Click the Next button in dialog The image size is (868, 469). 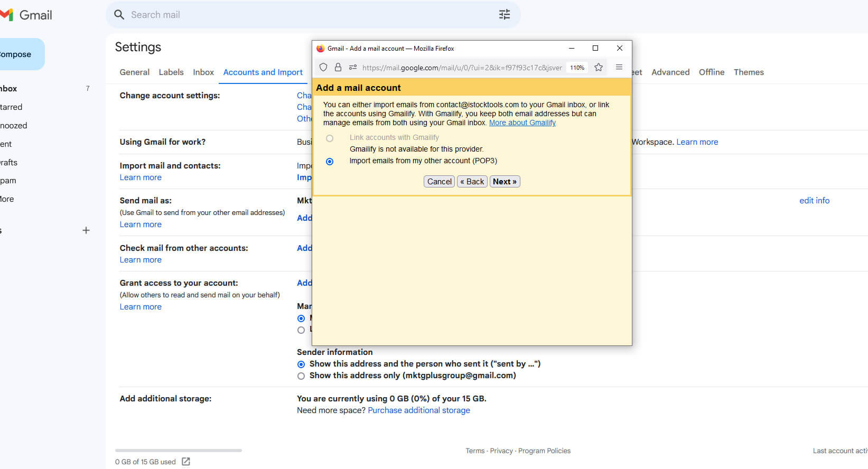tap(505, 182)
